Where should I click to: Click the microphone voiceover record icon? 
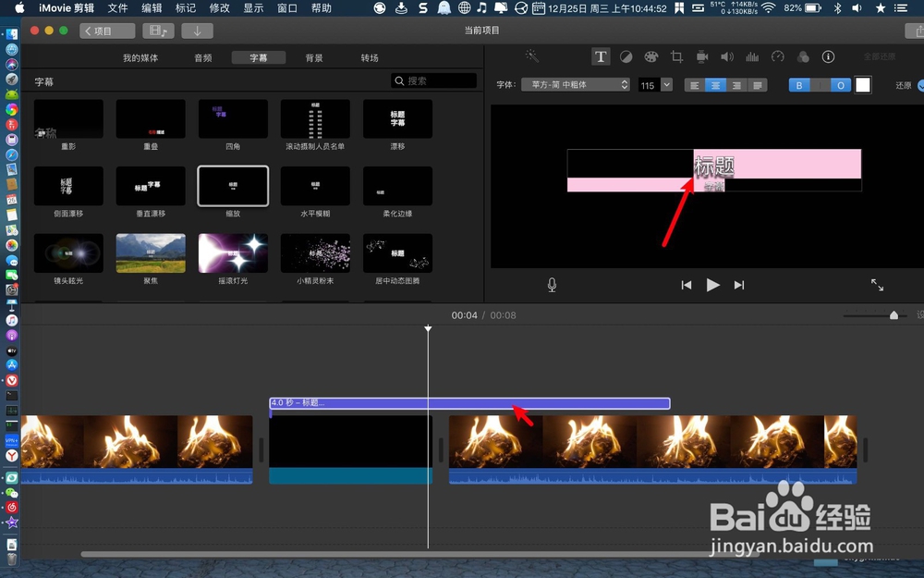coord(552,285)
